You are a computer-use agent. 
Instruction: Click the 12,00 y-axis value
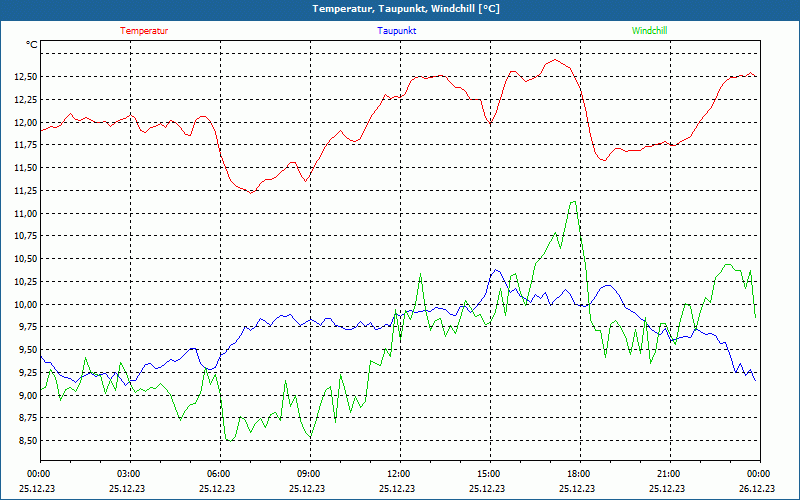26,122
